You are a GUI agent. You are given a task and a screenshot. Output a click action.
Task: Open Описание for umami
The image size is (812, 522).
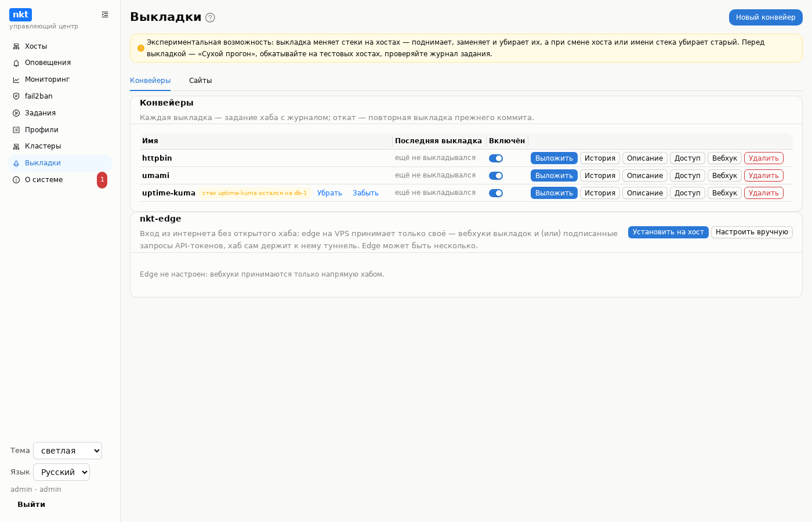[x=645, y=176]
